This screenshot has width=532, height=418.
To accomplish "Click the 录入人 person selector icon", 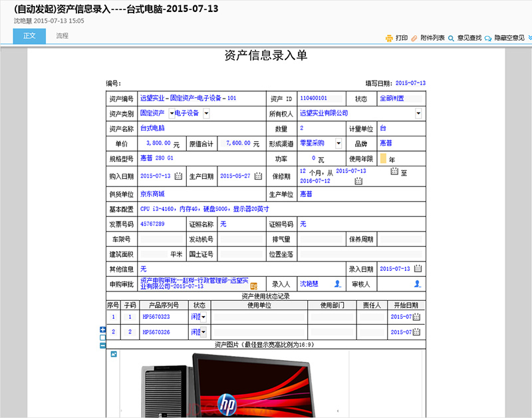I will (338, 284).
